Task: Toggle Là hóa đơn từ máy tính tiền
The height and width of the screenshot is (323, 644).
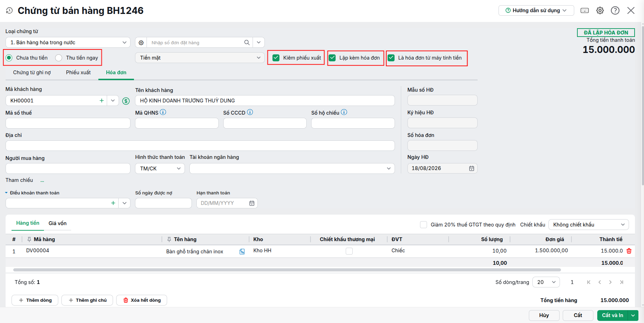Action: click(x=391, y=58)
